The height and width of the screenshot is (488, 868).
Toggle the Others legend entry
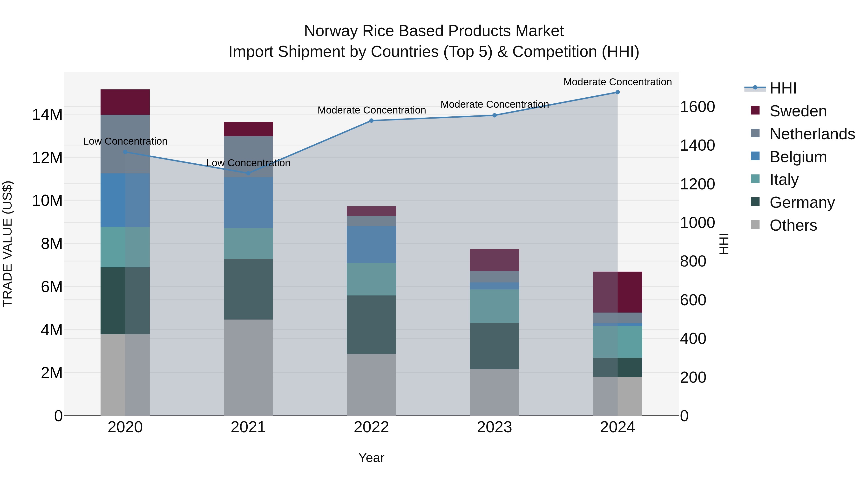pos(784,225)
